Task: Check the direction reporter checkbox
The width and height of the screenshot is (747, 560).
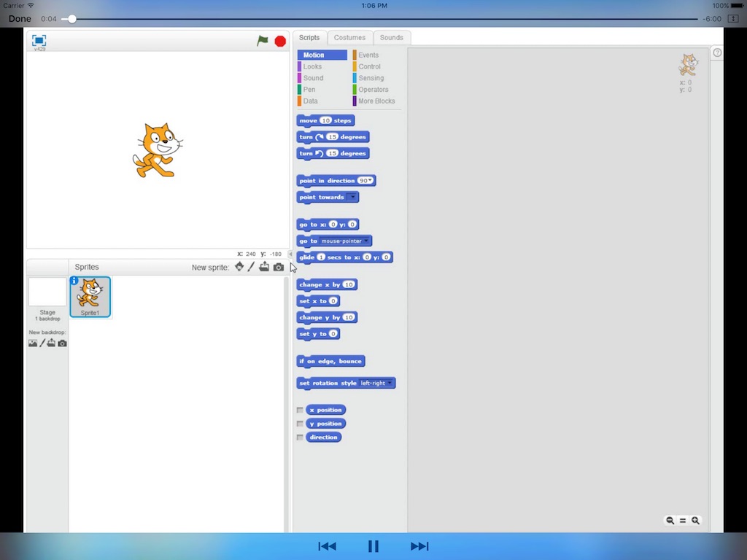Action: (300, 437)
